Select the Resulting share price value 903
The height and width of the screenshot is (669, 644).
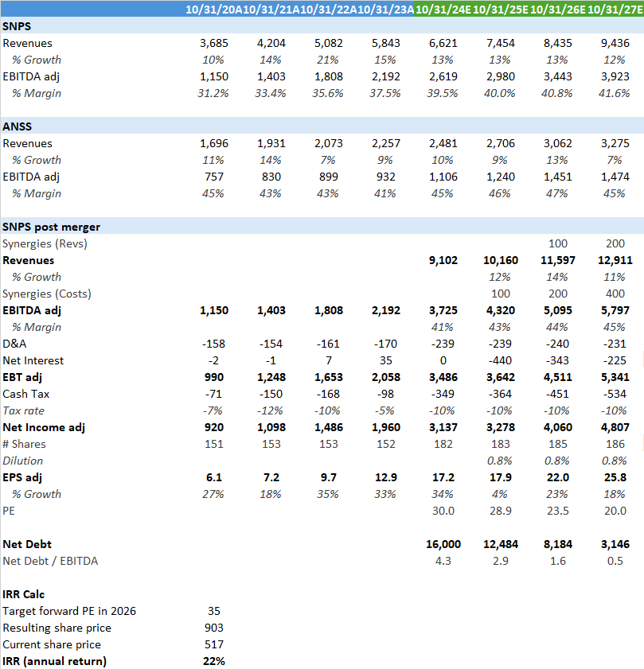click(213, 628)
